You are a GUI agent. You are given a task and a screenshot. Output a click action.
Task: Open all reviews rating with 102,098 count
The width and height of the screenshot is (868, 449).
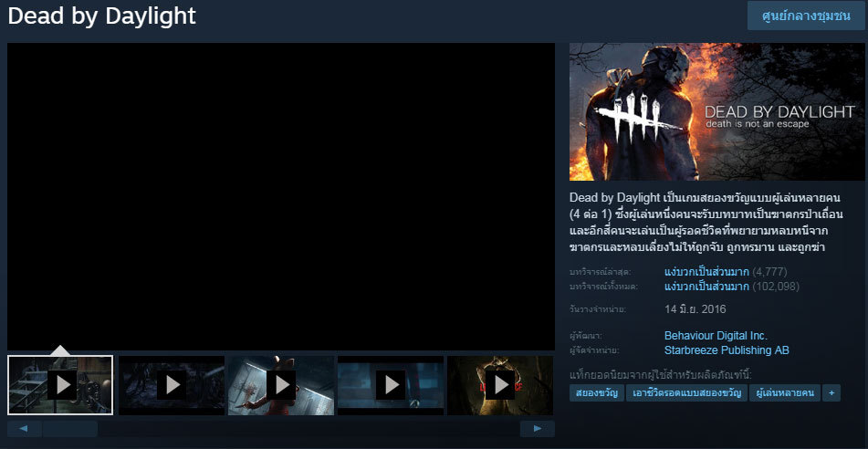click(731, 287)
